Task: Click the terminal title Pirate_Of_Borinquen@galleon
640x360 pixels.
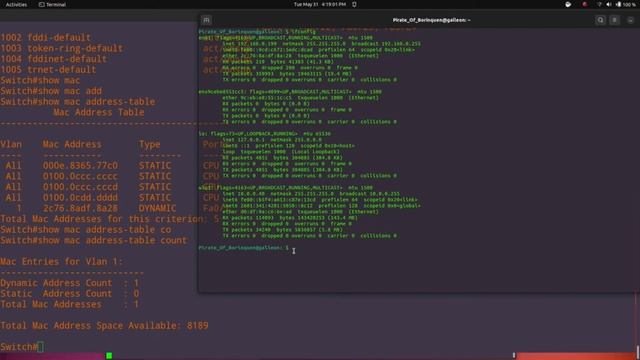Action: click(431, 20)
